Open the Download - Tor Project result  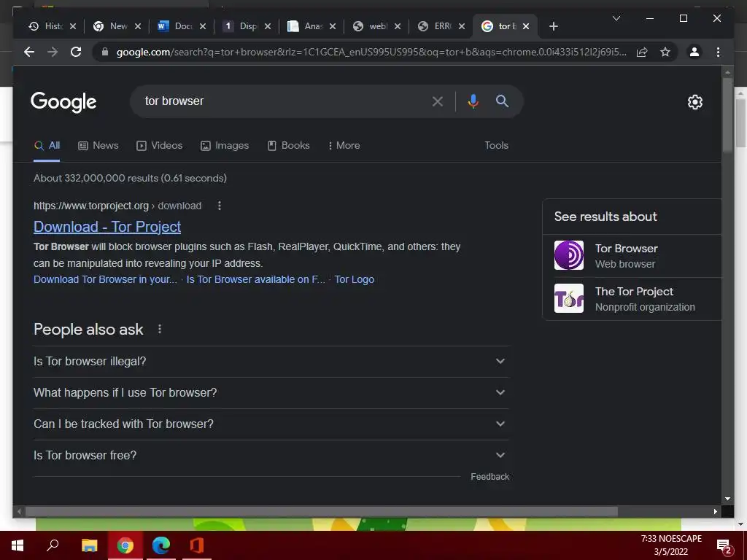point(107,227)
